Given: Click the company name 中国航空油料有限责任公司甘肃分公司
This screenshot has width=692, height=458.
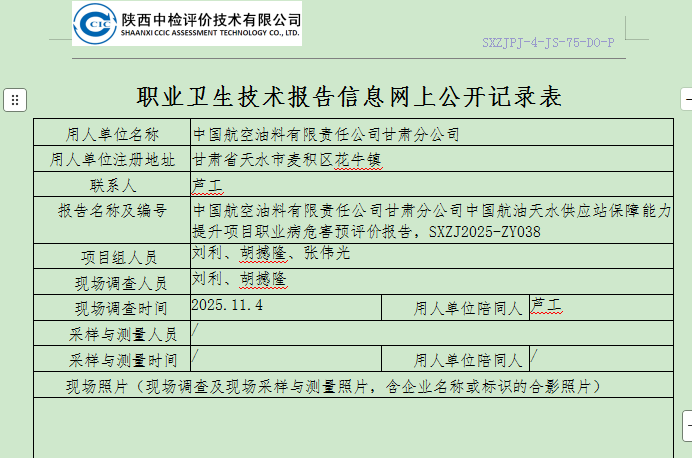Looking at the screenshot, I should click(326, 133).
